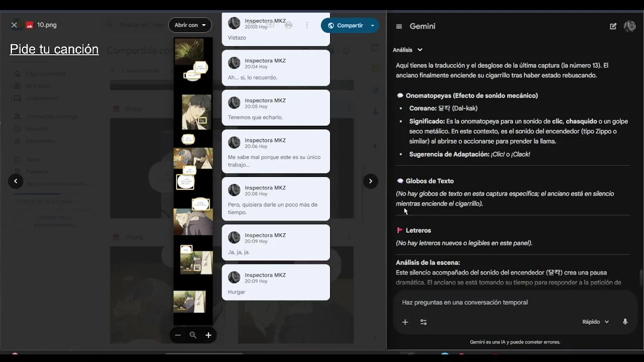Click the 'Pide tu canción' link
644x362 pixels.
(x=54, y=49)
